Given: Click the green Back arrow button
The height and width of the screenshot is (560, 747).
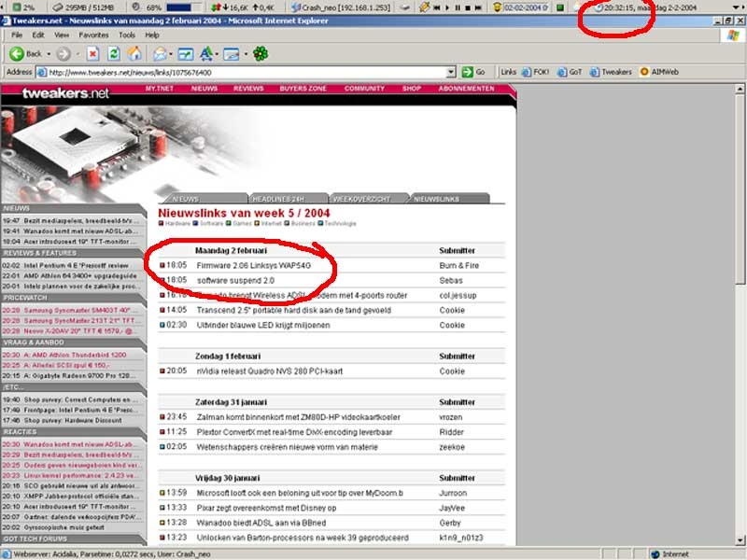Looking at the screenshot, I should [17, 54].
